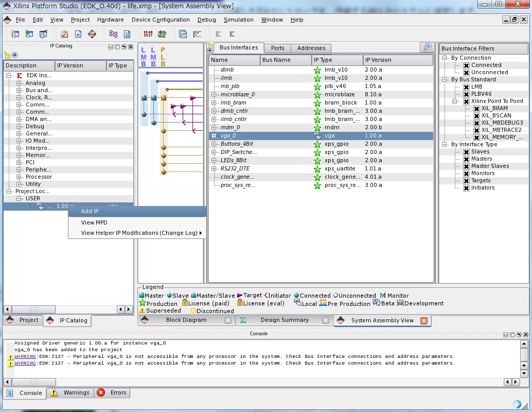The width and height of the screenshot is (532, 412).
Task: Switch to the Addresses tab
Action: pos(311,48)
